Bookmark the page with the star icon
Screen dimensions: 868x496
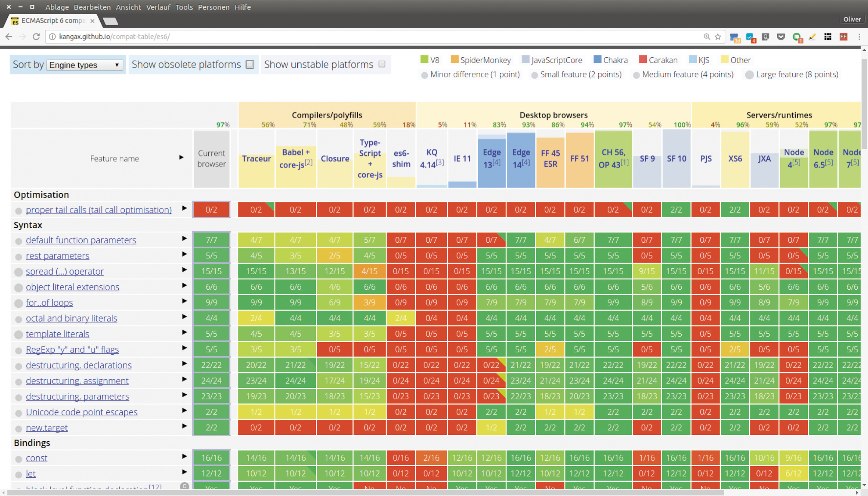point(718,37)
